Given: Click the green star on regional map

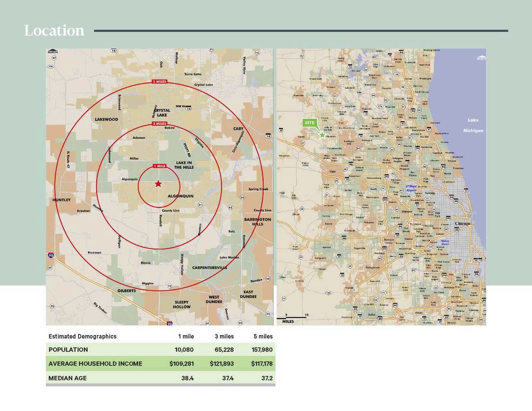Looking at the screenshot, I should pos(322,135).
